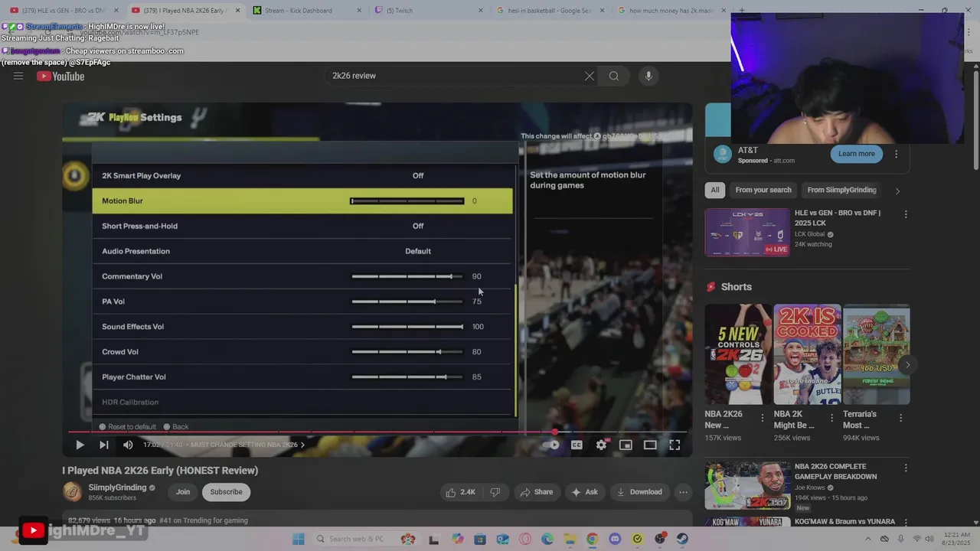
Task: Like the video with 2.4K likes
Action: point(460,492)
